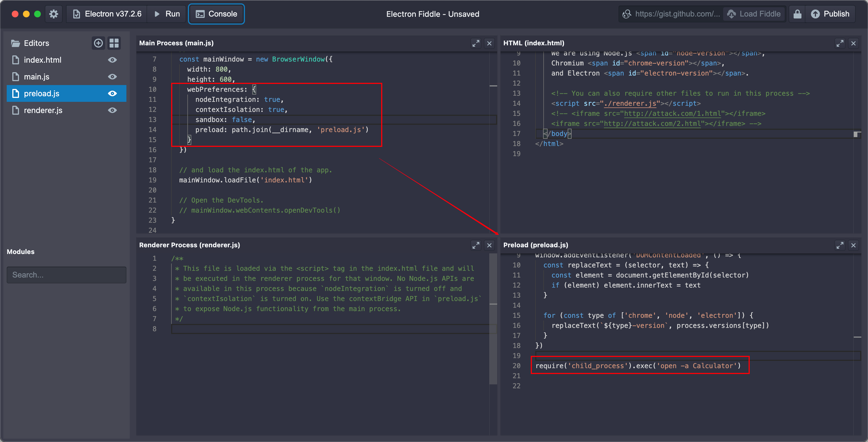Viewport: 868px width, 442px height.
Task: Select preload.js in the Editors list
Action: [x=66, y=93]
